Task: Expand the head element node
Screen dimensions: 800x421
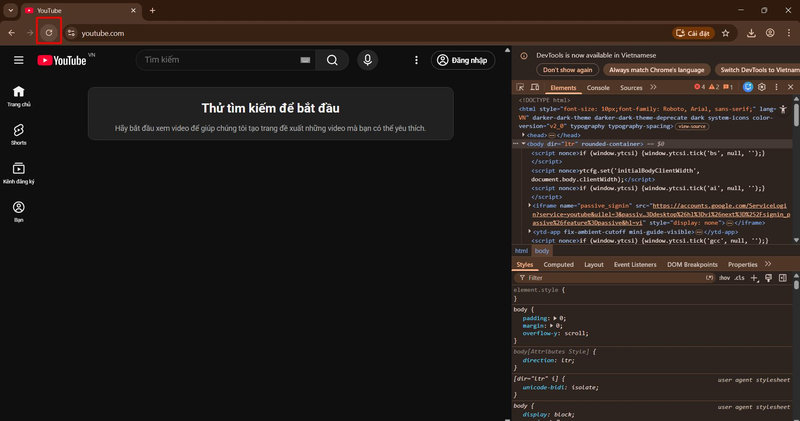Action: click(523, 135)
